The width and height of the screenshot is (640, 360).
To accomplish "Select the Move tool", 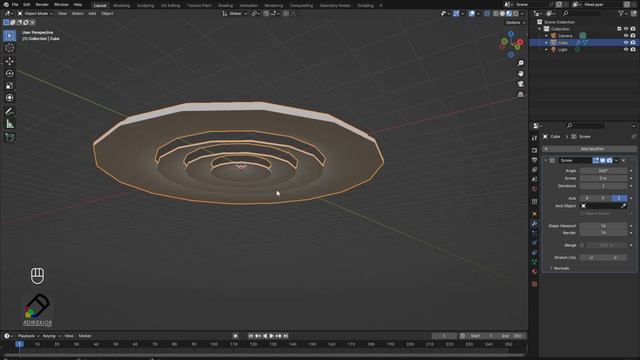I will coord(9,61).
